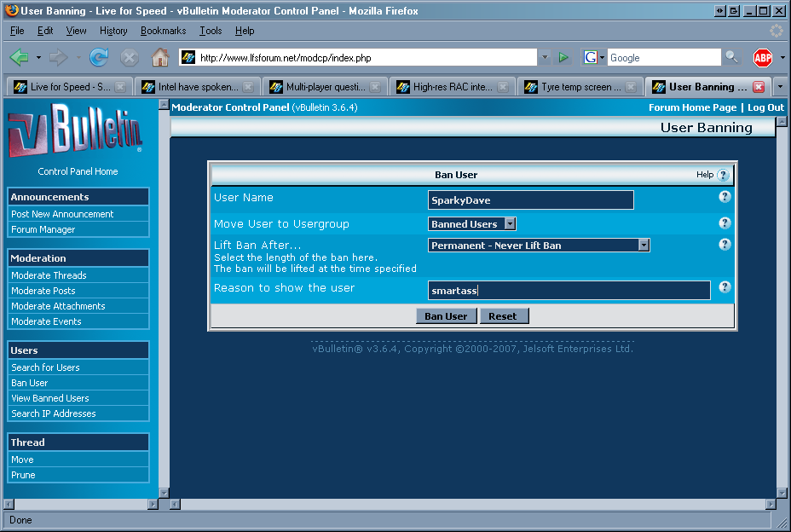
Task: Open help icon for Reason to show user
Action: coord(725,287)
